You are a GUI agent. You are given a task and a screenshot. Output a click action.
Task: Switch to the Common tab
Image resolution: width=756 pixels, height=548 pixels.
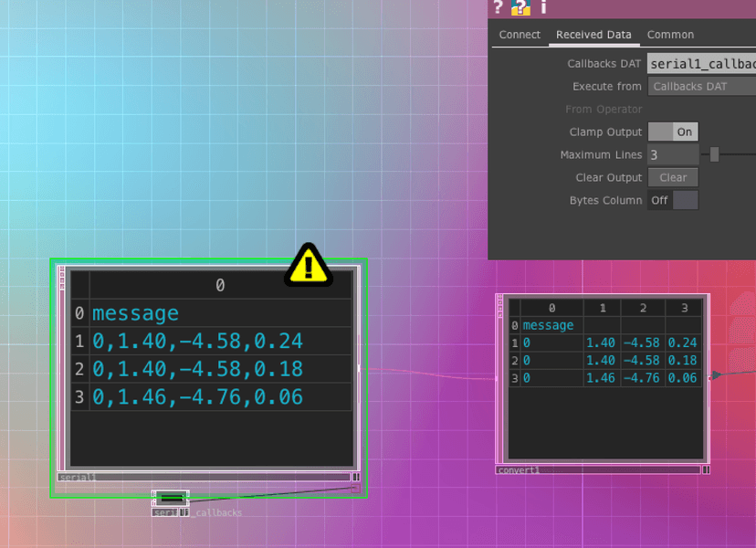click(x=670, y=35)
